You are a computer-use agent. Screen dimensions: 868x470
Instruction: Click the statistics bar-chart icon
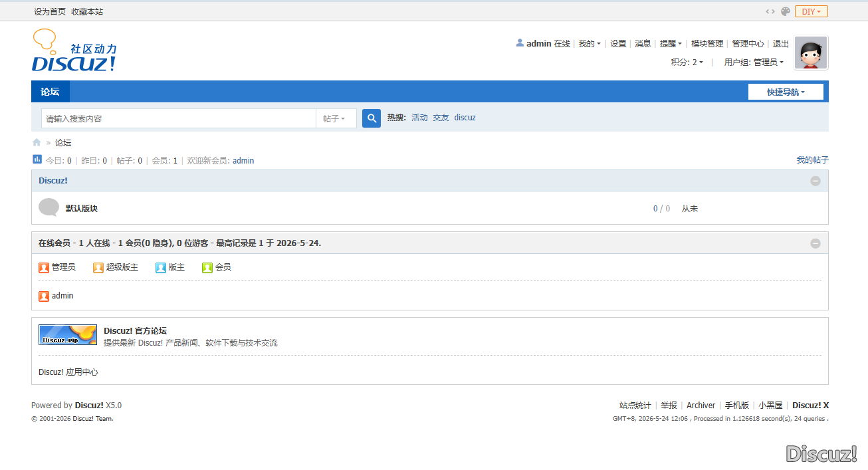coord(37,160)
